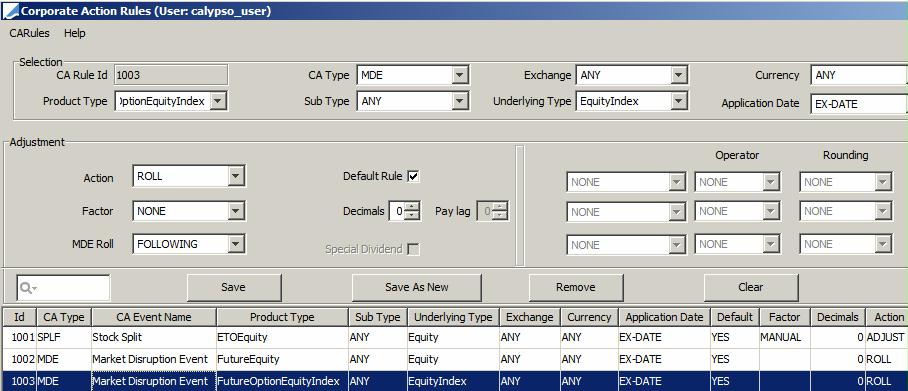This screenshot has width=908, height=391.
Task: Click the Underlying Type column header
Action: pyautogui.click(x=453, y=317)
